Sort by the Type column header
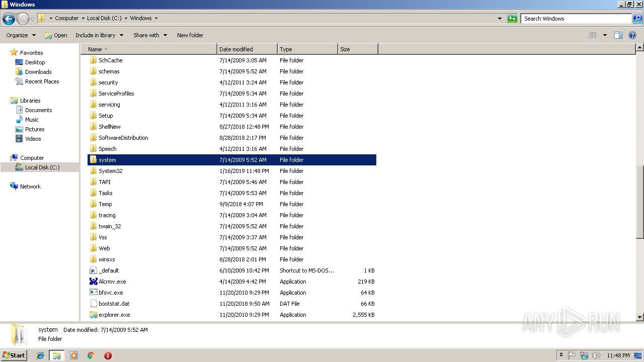This screenshot has width=644, height=362. (x=307, y=49)
